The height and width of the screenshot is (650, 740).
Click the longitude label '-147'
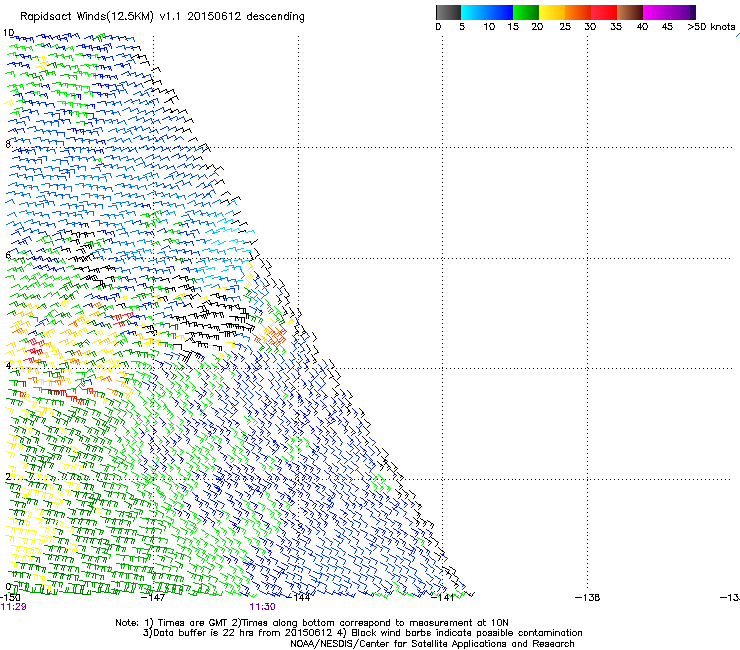[x=153, y=598]
